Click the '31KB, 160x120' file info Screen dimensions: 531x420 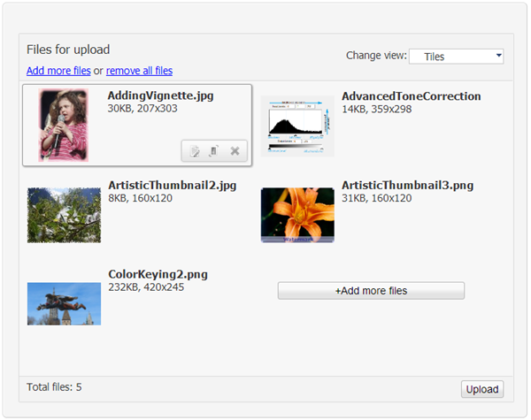(x=377, y=198)
